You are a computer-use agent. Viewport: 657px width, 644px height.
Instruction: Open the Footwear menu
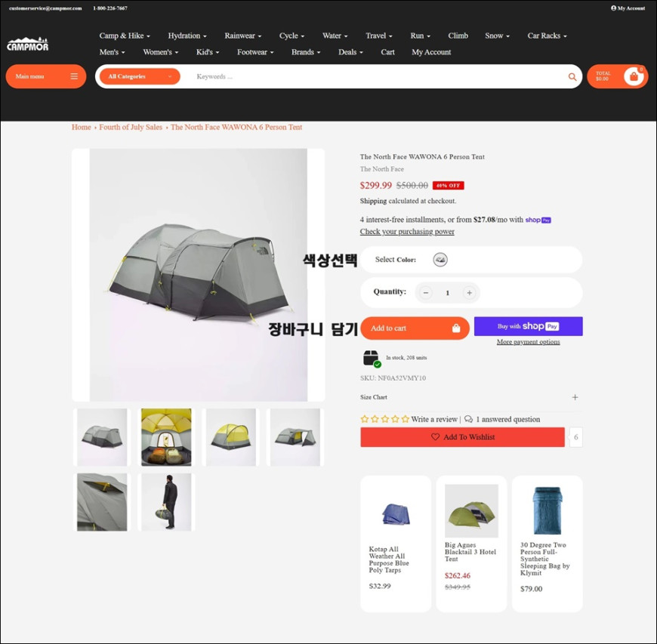[255, 52]
